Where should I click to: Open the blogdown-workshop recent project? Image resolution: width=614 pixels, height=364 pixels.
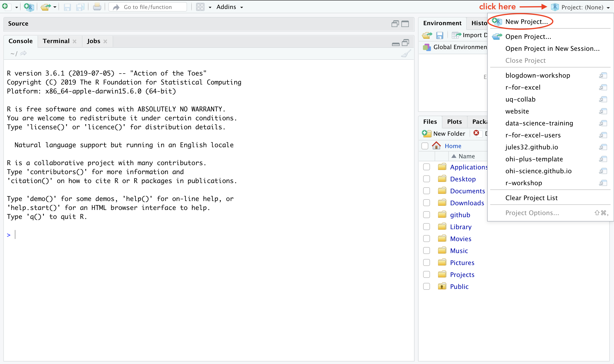point(537,75)
